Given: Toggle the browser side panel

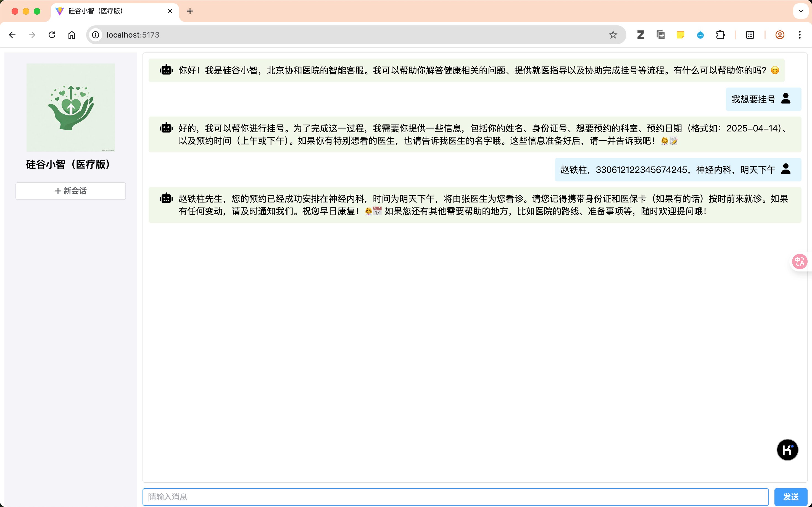Looking at the screenshot, I should [x=750, y=35].
